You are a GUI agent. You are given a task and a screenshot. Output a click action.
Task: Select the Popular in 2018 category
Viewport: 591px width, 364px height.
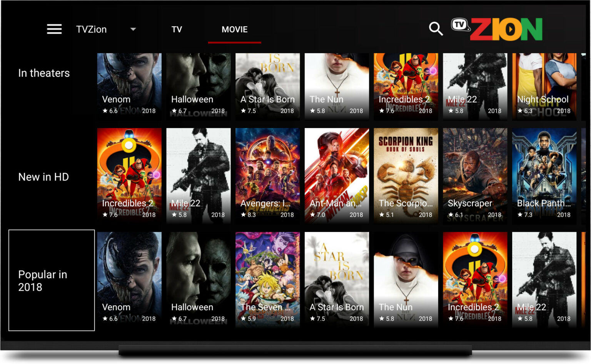pos(52,281)
